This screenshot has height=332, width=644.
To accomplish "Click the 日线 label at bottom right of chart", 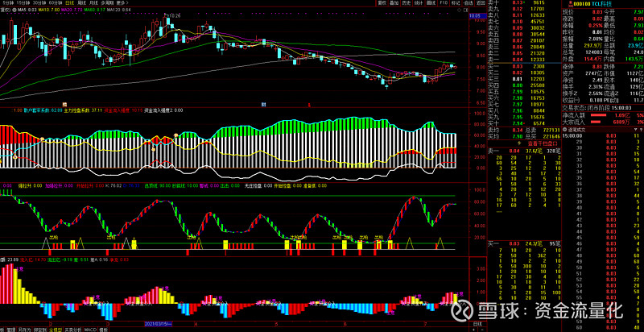I will click(x=478, y=324).
